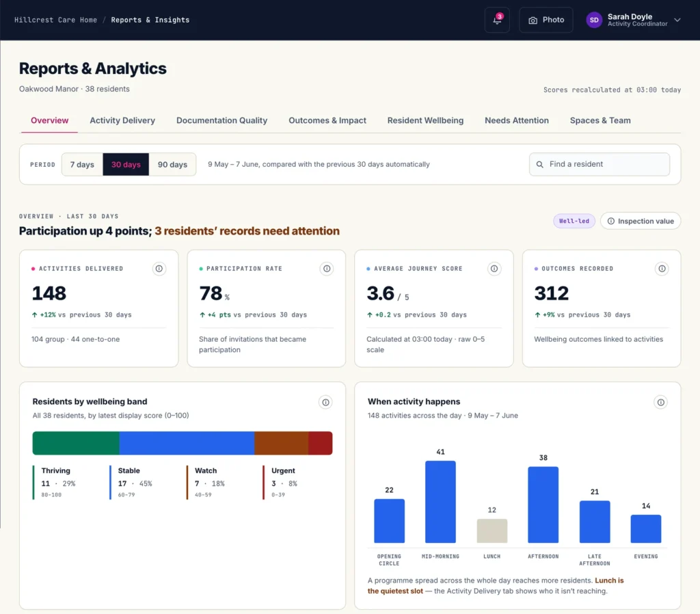Click the 148 activities delivered value
This screenshot has height=614, width=700.
click(49, 293)
